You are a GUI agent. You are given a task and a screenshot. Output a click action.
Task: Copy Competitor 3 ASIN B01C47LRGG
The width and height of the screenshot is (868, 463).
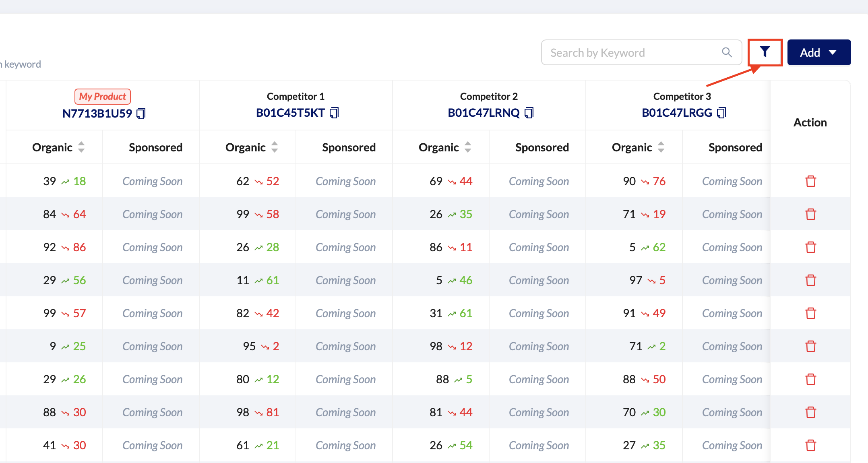click(x=721, y=113)
